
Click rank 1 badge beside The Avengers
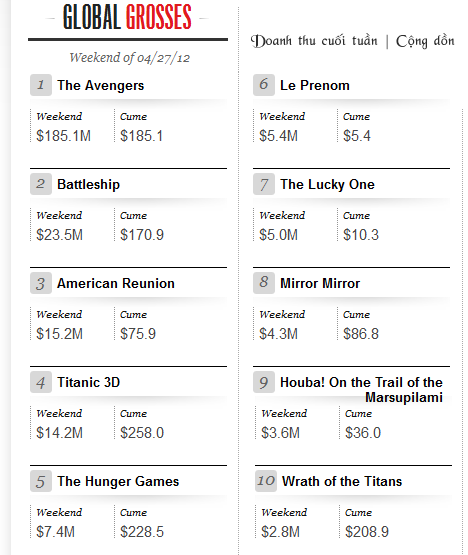coord(41,85)
